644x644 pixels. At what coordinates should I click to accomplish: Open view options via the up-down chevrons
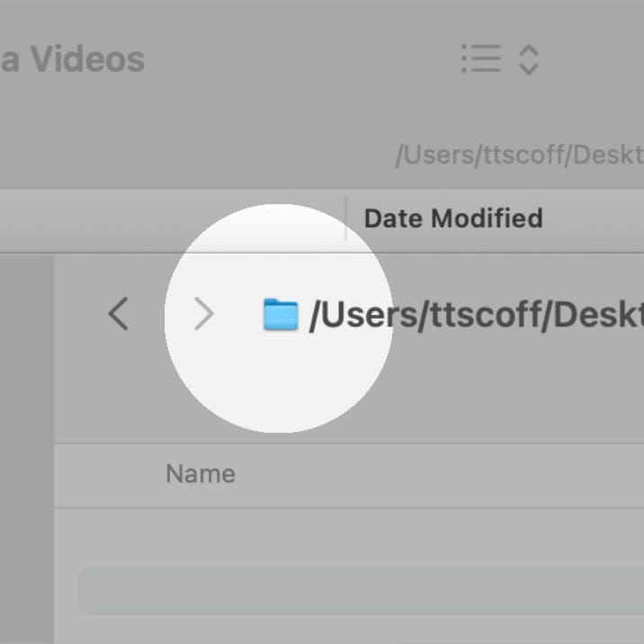(x=529, y=59)
